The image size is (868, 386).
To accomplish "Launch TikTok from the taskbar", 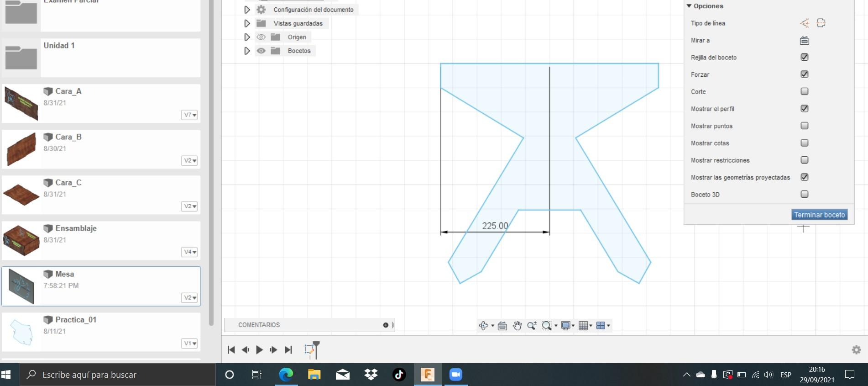I will coord(399,375).
